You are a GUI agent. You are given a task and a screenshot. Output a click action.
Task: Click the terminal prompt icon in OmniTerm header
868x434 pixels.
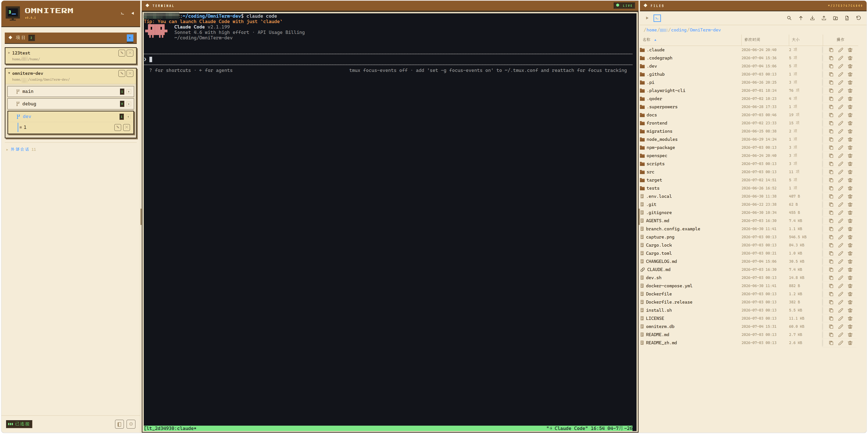coord(122,14)
